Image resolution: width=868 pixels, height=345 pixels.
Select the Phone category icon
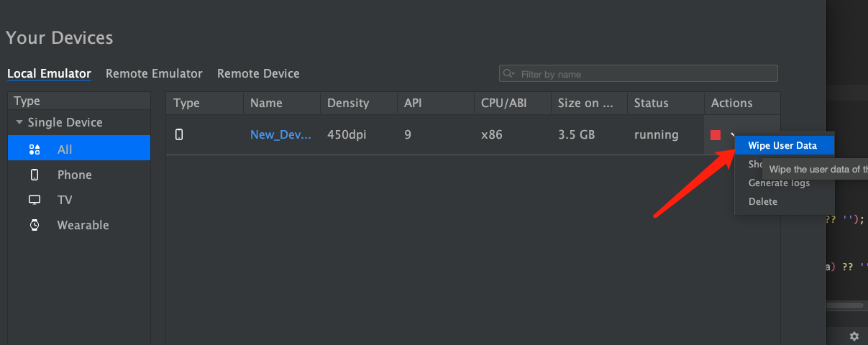35,175
